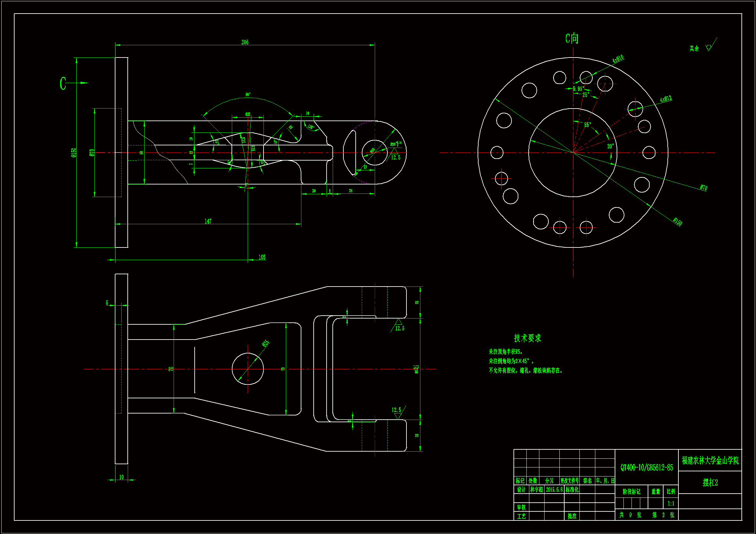Click the 55° angle label
Viewport: 756px width, 534px height.
point(588,125)
